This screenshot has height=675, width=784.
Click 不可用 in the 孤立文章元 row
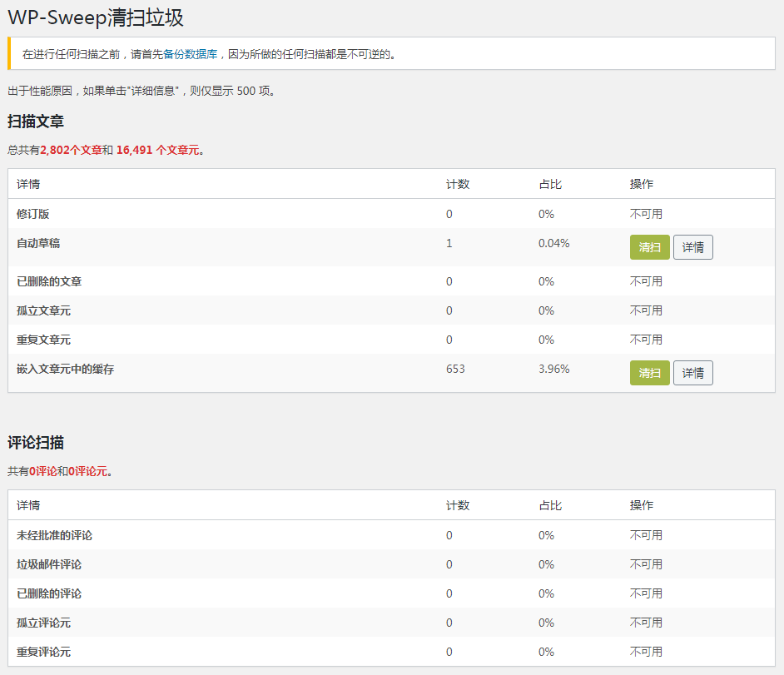[646, 310]
